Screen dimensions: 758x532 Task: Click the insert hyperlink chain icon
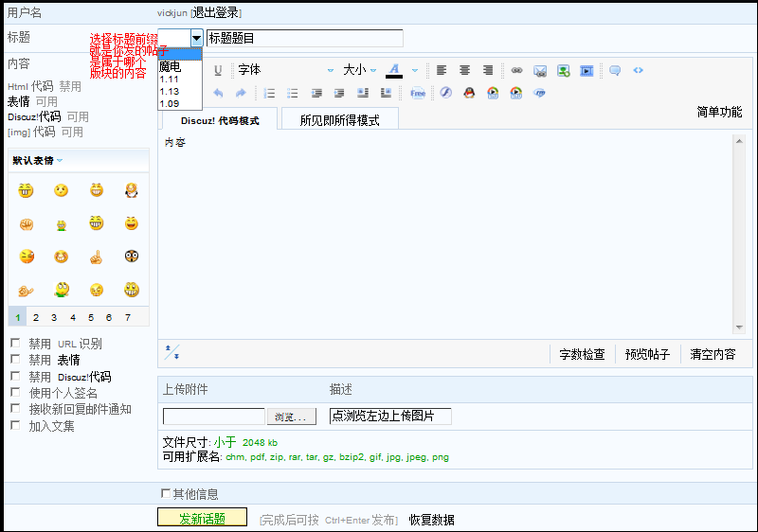pyautogui.click(x=516, y=70)
